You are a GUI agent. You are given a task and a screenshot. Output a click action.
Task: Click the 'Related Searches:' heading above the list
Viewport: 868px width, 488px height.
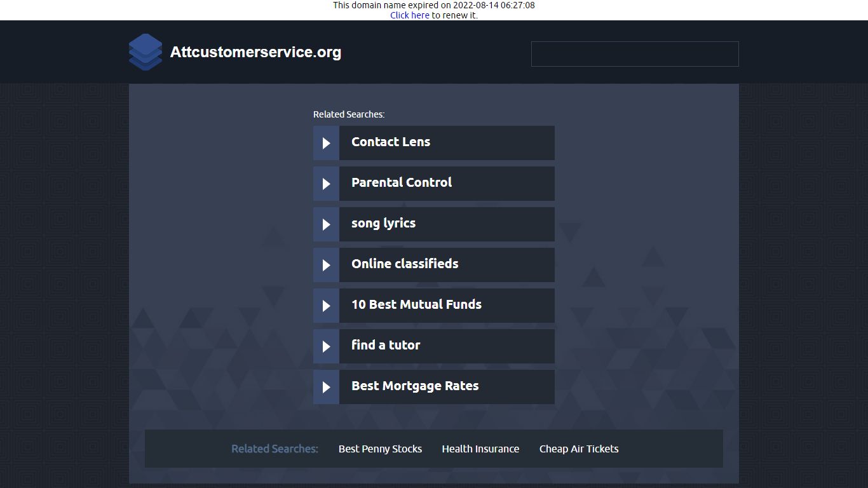point(349,114)
